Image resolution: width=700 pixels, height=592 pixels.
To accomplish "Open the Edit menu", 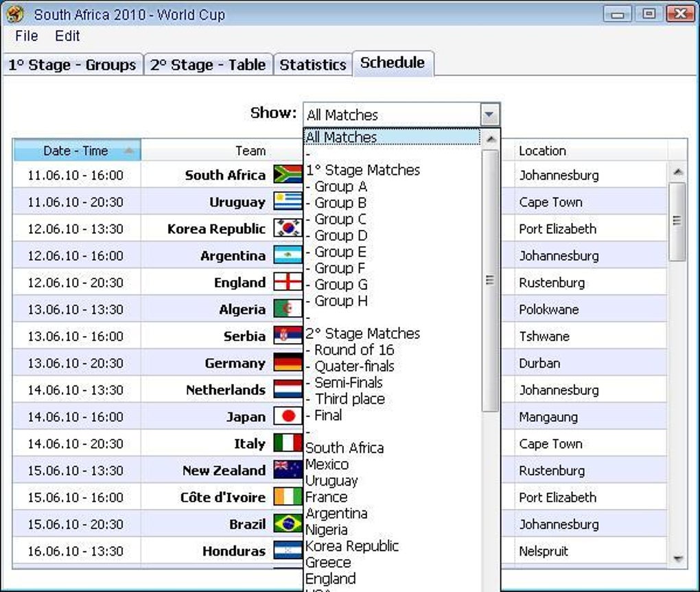I will point(67,36).
